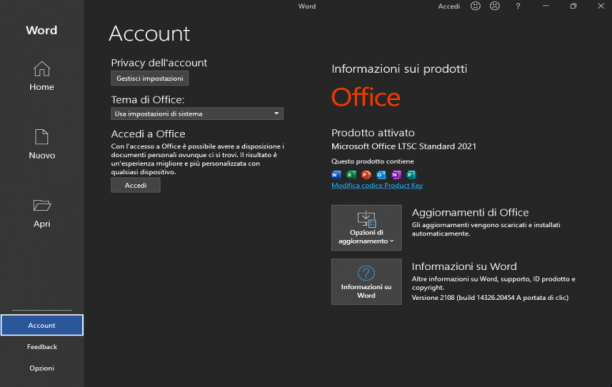Click the Gestisci impostazioni button

[150, 78]
